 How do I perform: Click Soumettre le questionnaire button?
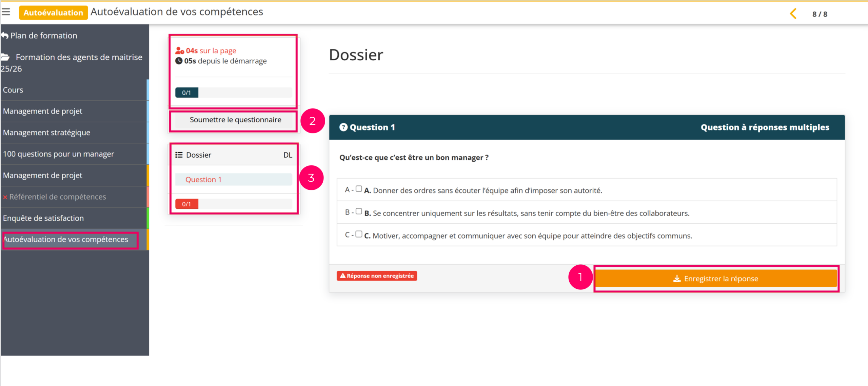(x=235, y=120)
